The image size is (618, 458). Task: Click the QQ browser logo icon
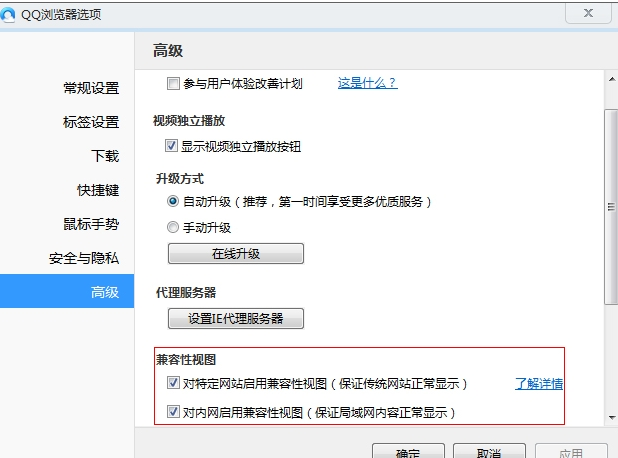7,15
